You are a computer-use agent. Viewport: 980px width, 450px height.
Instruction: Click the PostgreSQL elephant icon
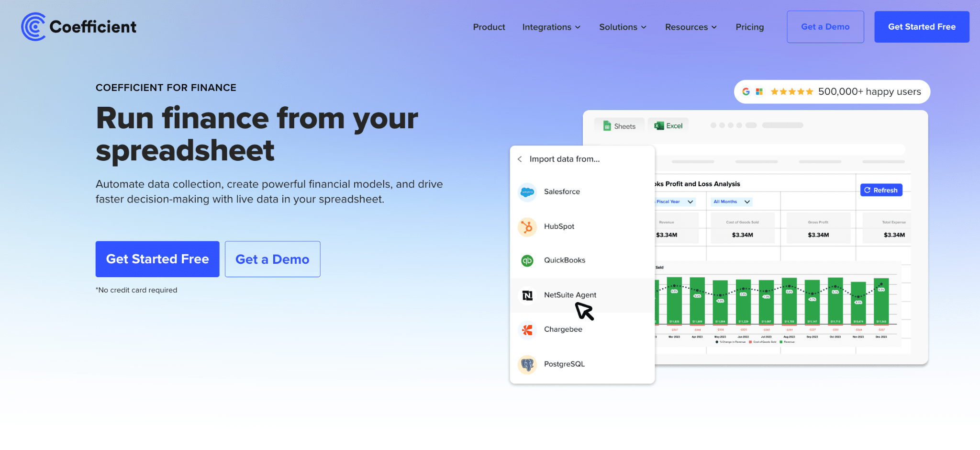(x=527, y=365)
